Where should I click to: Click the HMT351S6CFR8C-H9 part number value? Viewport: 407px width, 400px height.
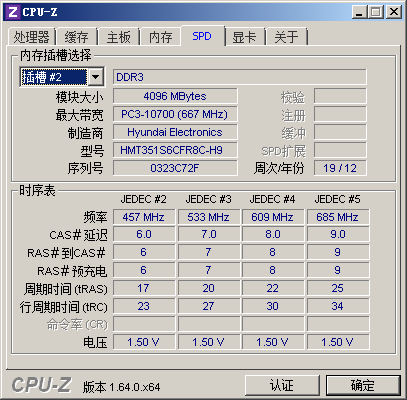175,150
